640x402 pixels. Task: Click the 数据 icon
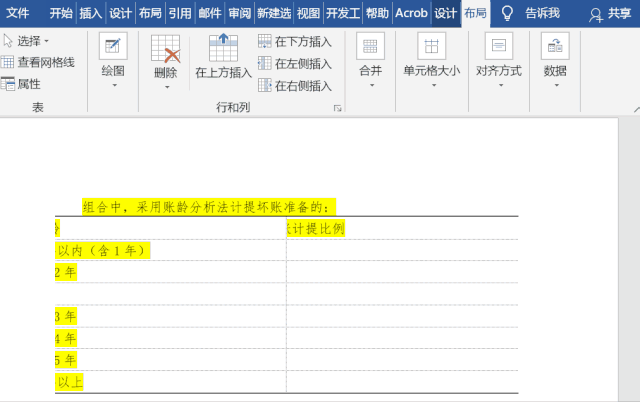[x=555, y=46]
